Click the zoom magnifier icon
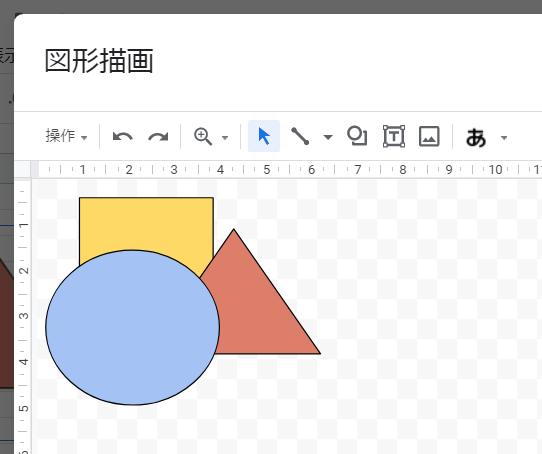This screenshot has height=454, width=542. (x=203, y=137)
